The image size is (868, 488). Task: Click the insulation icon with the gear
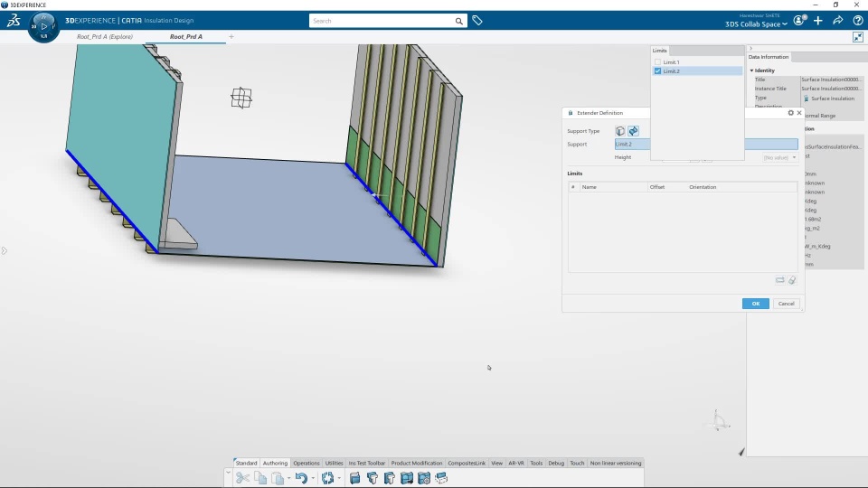424,478
